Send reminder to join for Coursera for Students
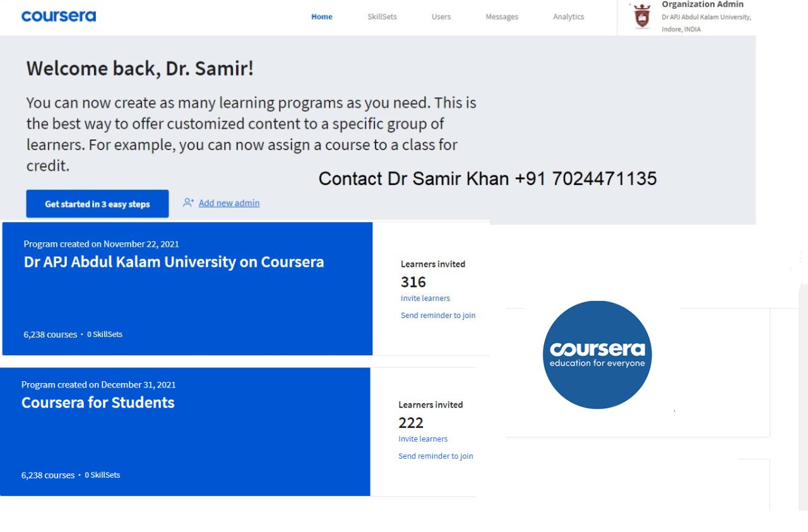The image size is (808, 532). (436, 456)
